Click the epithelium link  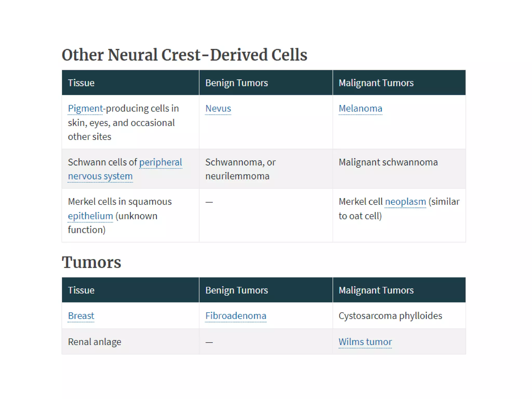pos(90,216)
